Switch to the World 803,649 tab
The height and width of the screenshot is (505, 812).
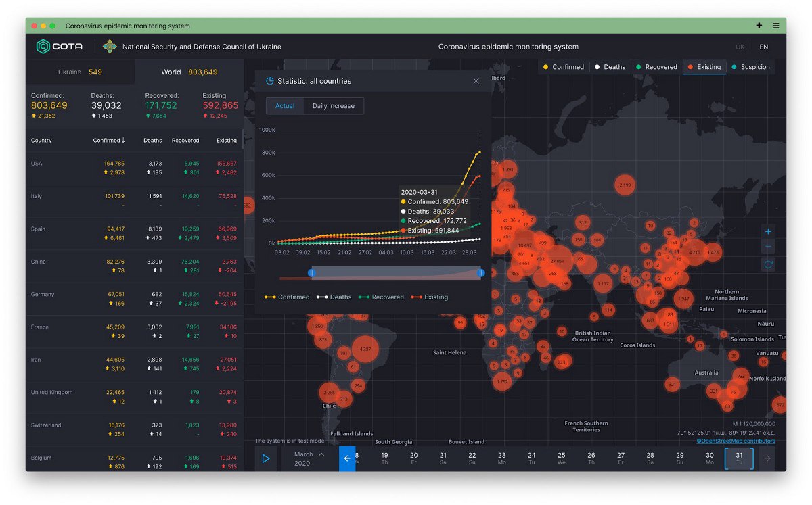pyautogui.click(x=189, y=72)
